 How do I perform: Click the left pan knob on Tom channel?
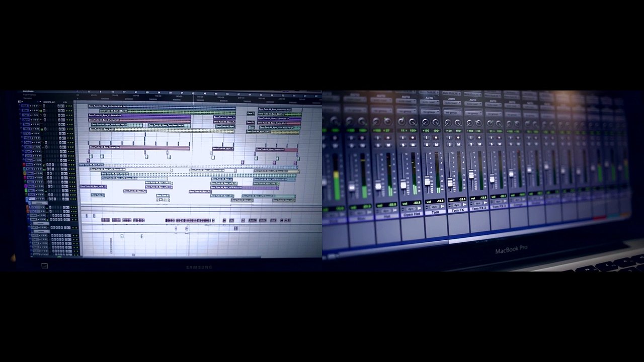coord(426,122)
